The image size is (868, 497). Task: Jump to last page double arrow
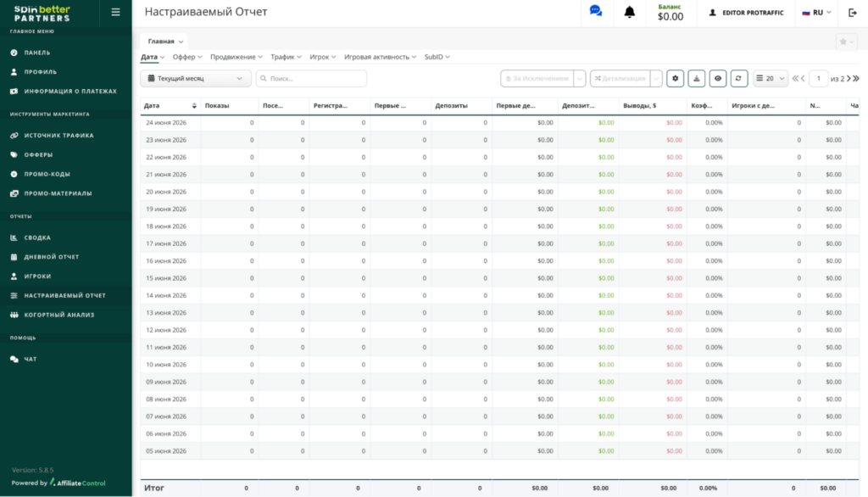[x=856, y=79]
